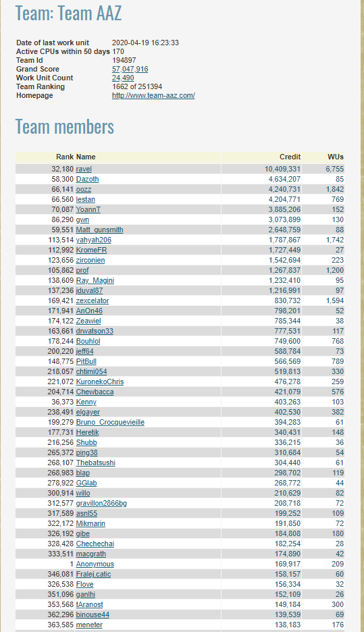
Task: Click the gibe member link
Action: 82,533
